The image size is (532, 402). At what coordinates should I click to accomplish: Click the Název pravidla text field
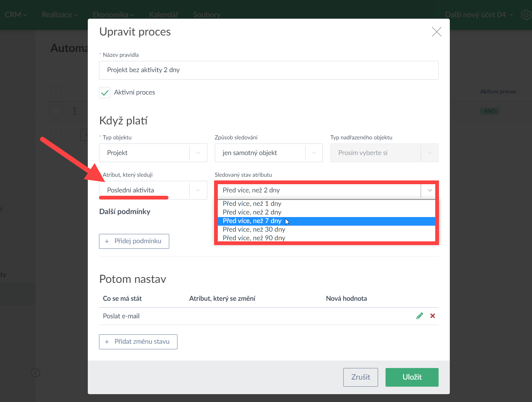(268, 70)
